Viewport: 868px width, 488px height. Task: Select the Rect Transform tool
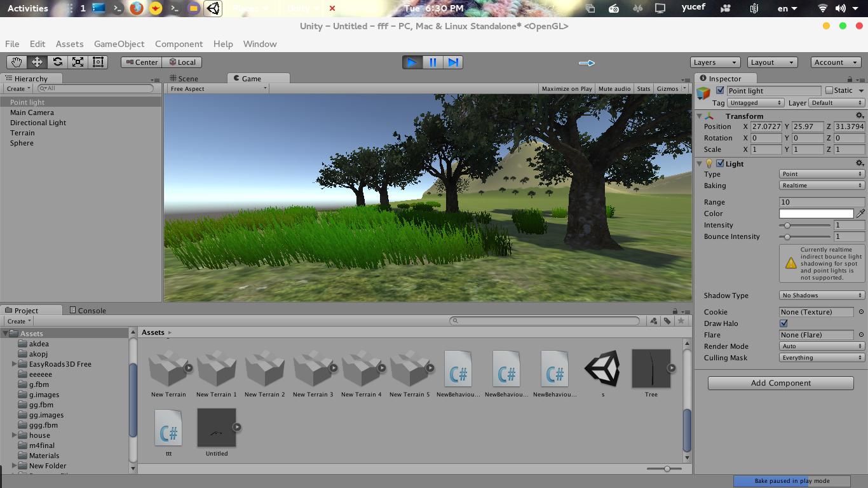[x=97, y=62]
